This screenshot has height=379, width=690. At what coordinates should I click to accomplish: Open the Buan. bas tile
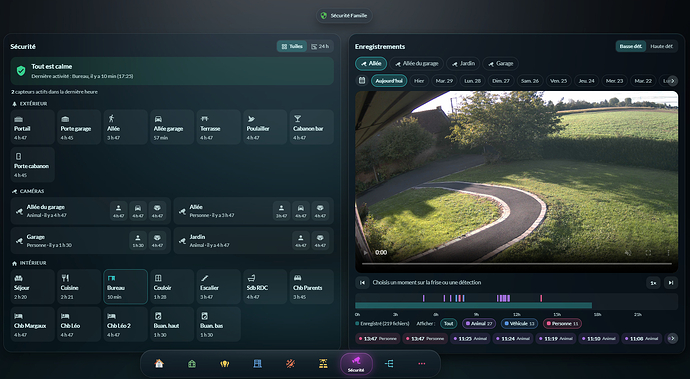pos(219,324)
